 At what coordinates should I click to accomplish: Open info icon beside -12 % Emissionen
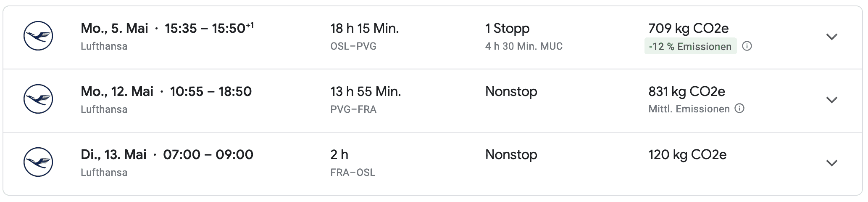click(747, 46)
